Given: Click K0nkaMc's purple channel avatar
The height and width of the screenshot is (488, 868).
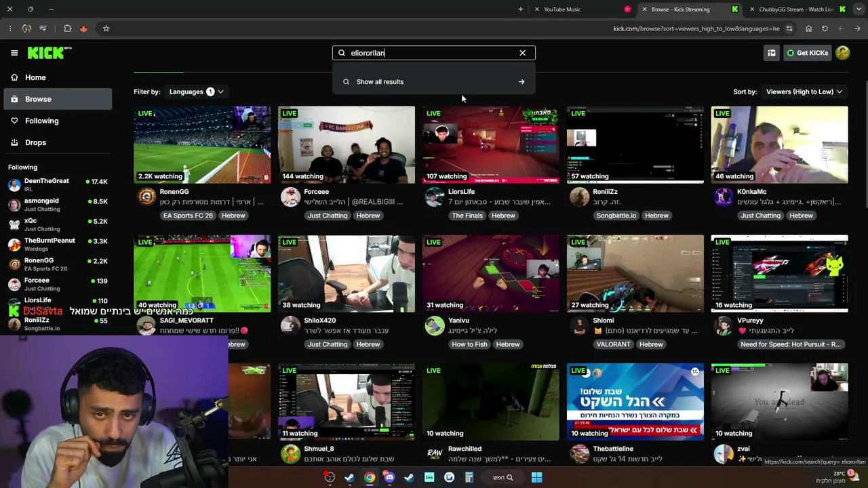Looking at the screenshot, I should coord(724,197).
